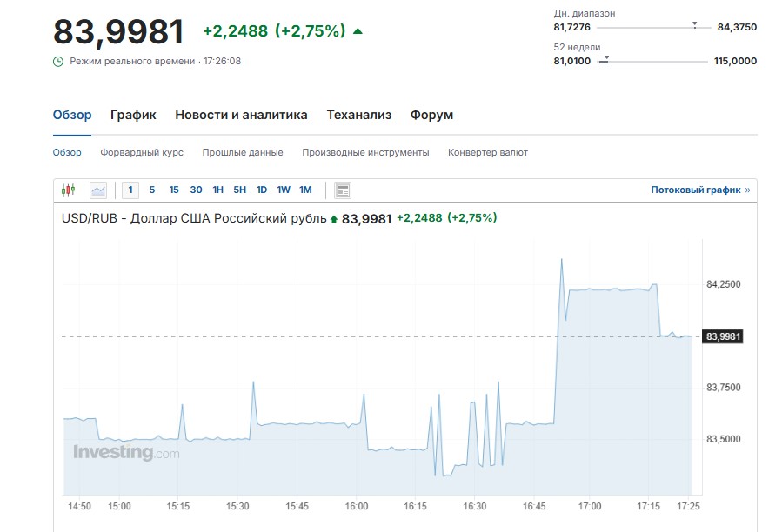Click the 16:00 time axis label
The width and height of the screenshot is (782, 532).
click(x=357, y=506)
